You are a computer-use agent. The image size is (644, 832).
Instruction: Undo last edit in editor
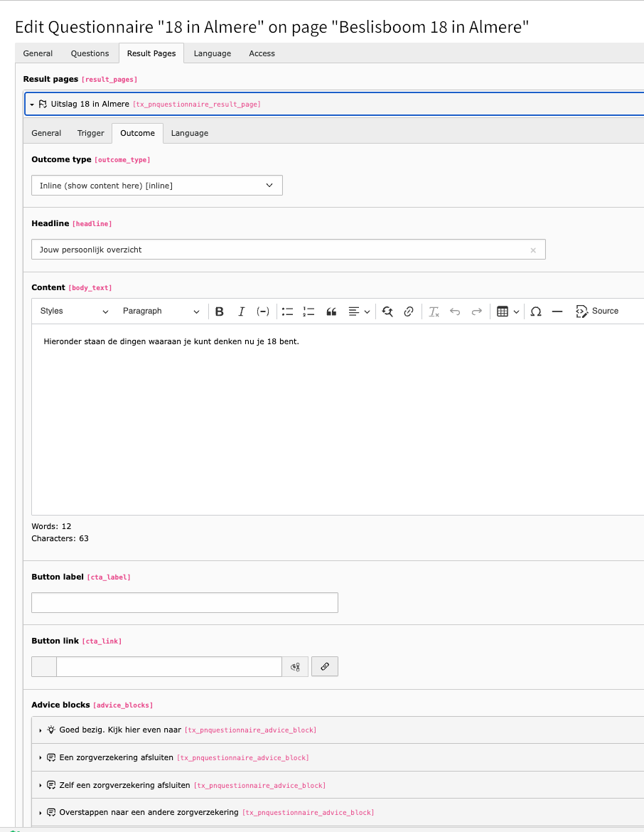pyautogui.click(x=455, y=311)
